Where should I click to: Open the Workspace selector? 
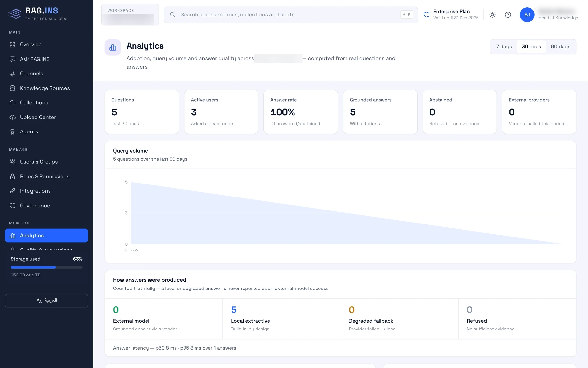(x=130, y=15)
